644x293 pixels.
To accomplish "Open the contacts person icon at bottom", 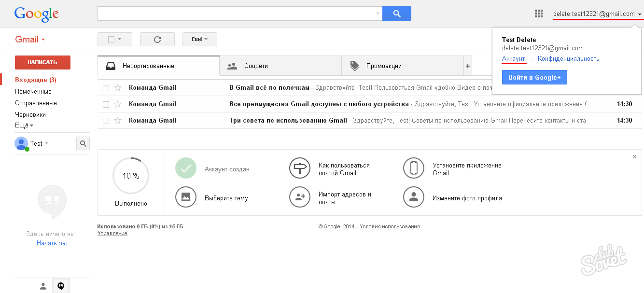I will click(43, 286).
